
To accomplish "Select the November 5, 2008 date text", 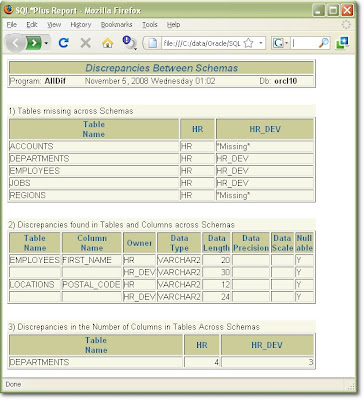I will [x=117, y=81].
